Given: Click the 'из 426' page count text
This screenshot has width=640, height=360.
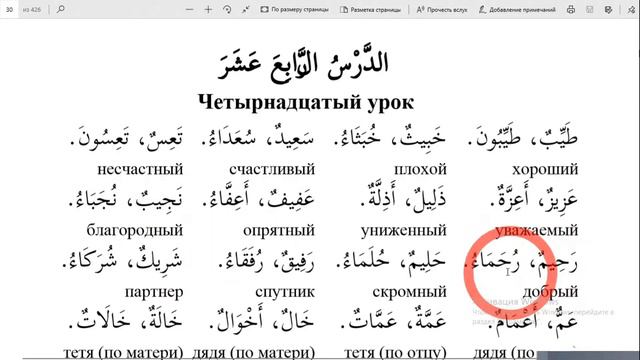Looking at the screenshot, I should click(x=32, y=9).
